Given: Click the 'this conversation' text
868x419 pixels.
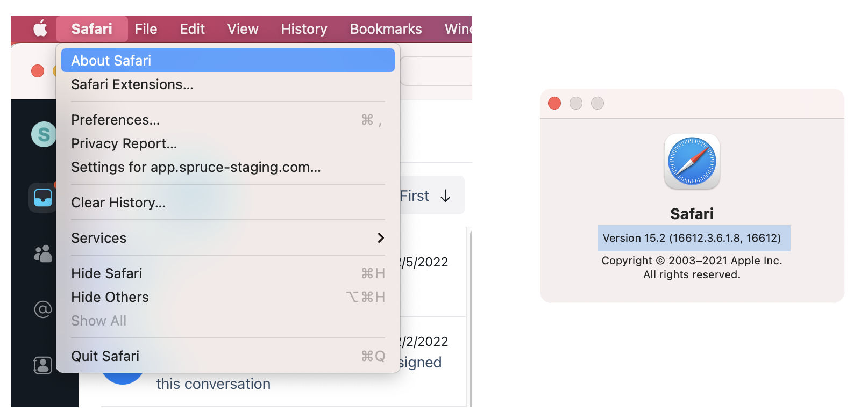Looking at the screenshot, I should (x=214, y=384).
